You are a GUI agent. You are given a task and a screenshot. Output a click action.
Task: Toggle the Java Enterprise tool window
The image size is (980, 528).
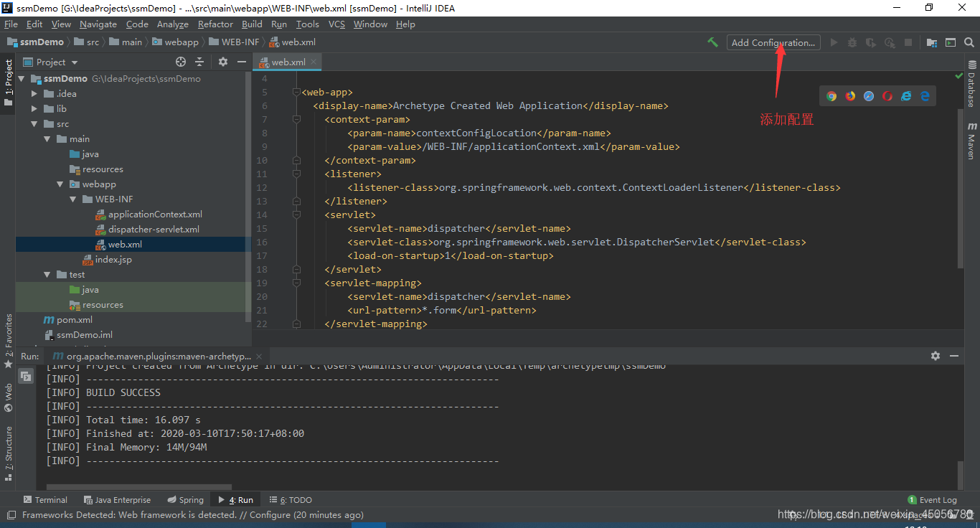(117, 500)
